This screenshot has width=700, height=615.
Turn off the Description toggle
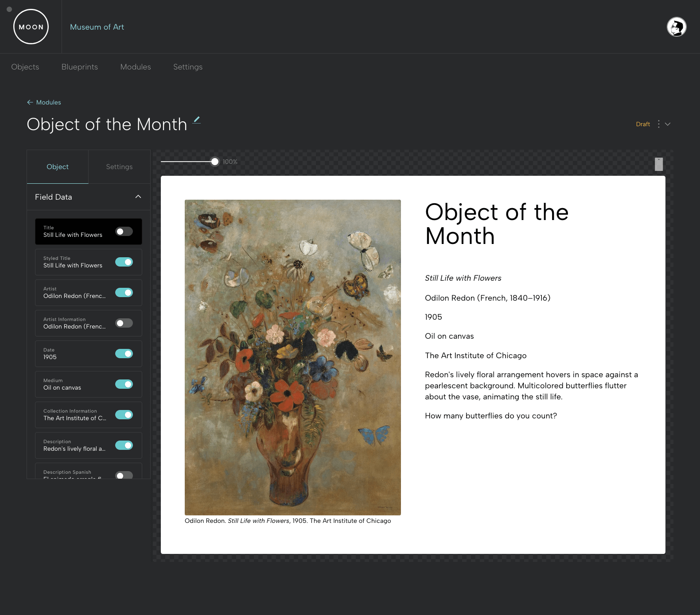(x=124, y=445)
